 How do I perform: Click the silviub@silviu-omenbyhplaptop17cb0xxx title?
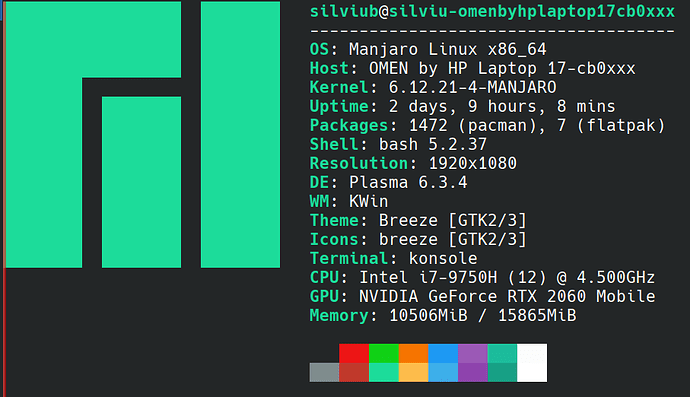[492, 12]
